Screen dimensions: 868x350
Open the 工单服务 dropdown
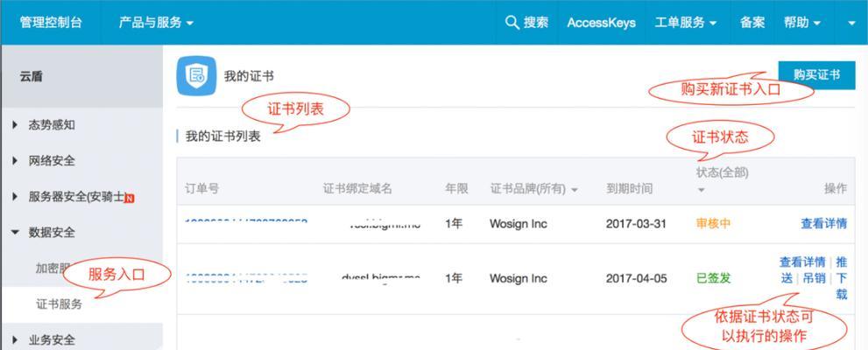[x=685, y=22]
